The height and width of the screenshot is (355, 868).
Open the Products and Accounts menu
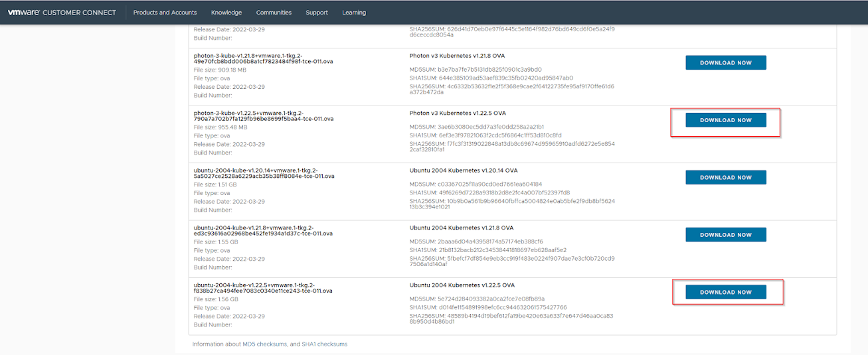[x=165, y=13]
